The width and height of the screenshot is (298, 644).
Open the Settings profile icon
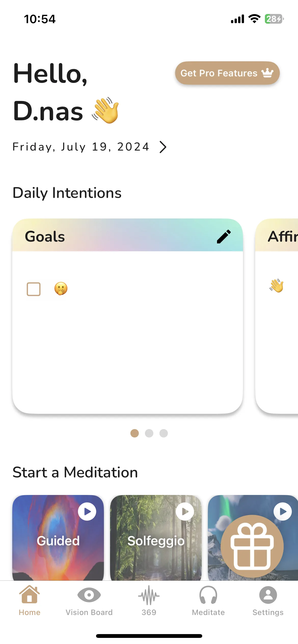tap(268, 595)
